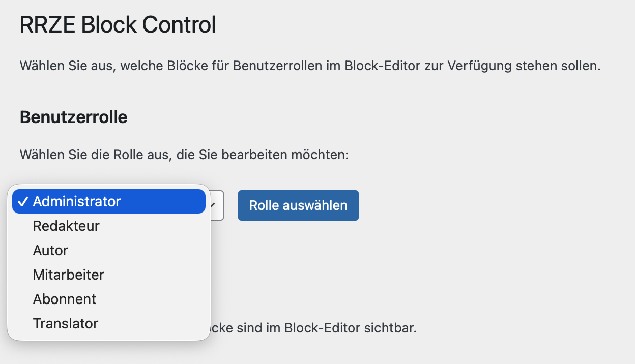The width and height of the screenshot is (635, 364).
Task: Click the RRZE Block Control page heading
Action: [117, 23]
